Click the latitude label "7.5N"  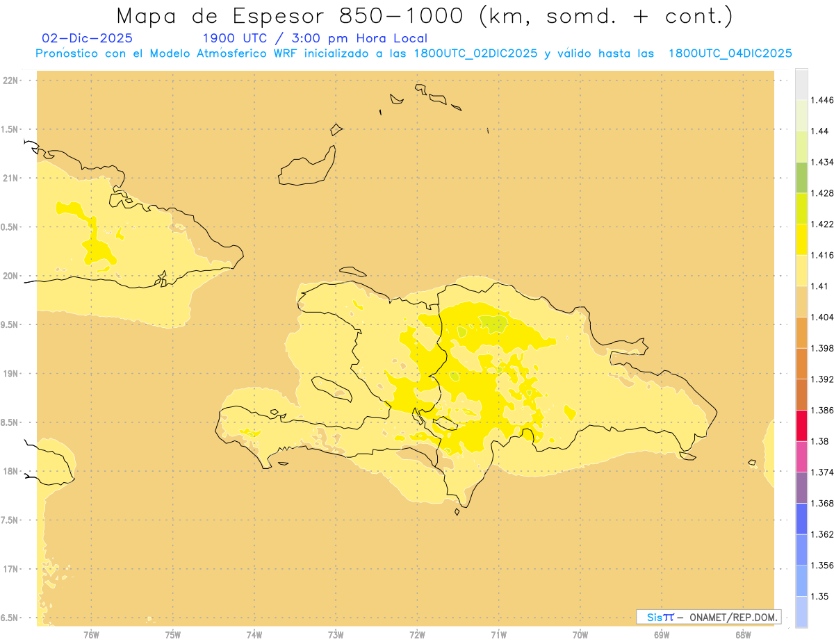tap(8, 520)
